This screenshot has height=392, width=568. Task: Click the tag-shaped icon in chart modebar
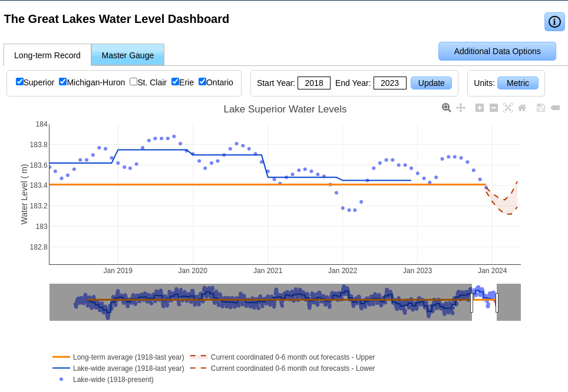555,108
